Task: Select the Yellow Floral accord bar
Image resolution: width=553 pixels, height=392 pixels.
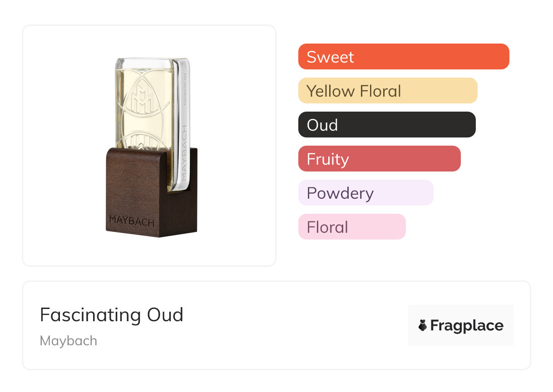Action: coord(387,91)
